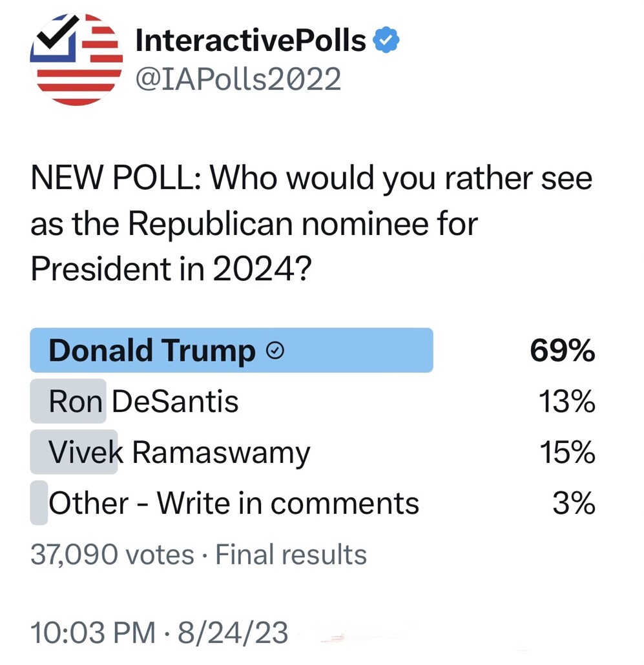
Task: Click the 69% result value
Action: pos(563,351)
